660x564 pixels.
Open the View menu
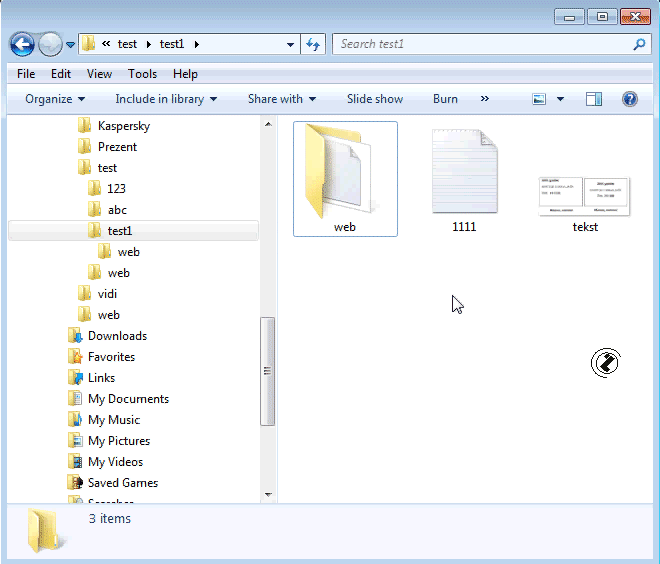[x=99, y=74]
